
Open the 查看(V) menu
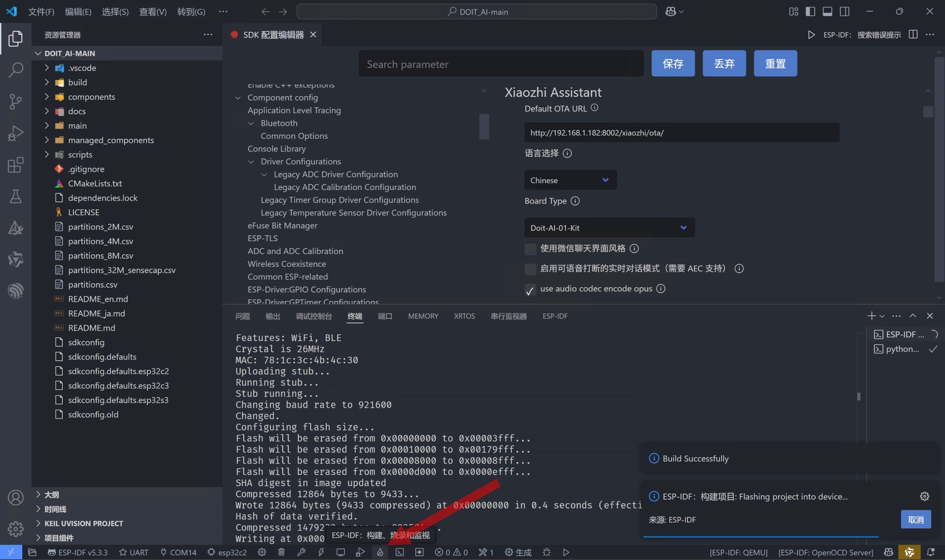point(153,12)
